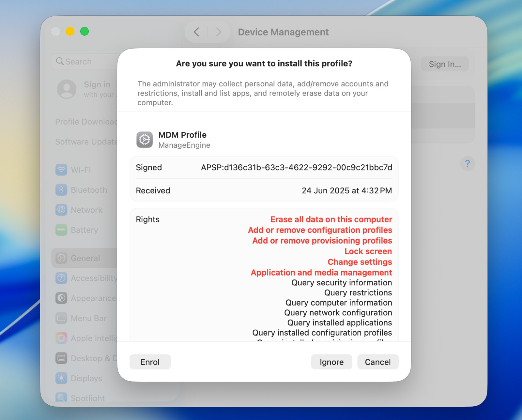Click the Sign In button
Image resolution: width=522 pixels, height=420 pixels.
click(445, 64)
